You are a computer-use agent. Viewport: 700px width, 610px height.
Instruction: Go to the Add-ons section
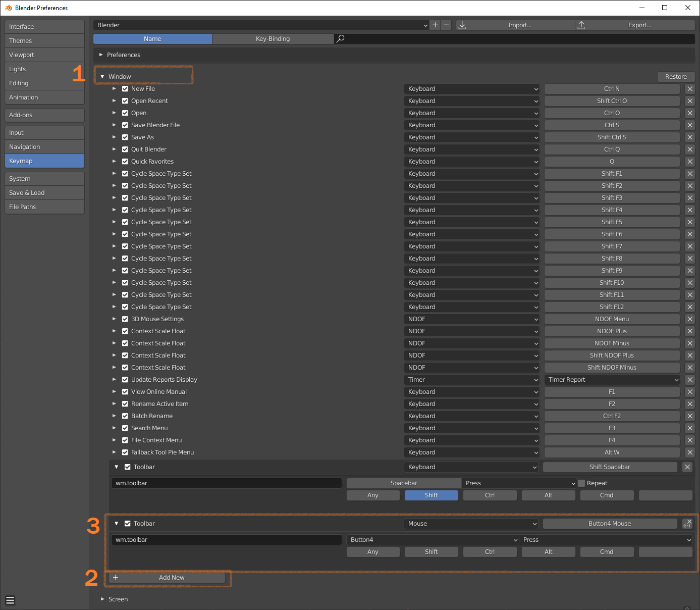(44, 115)
